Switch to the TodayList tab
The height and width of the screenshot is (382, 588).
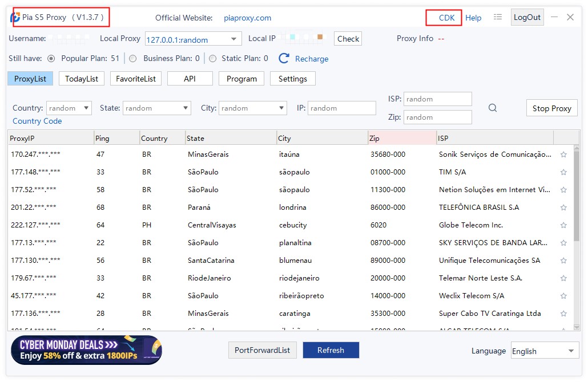point(82,79)
